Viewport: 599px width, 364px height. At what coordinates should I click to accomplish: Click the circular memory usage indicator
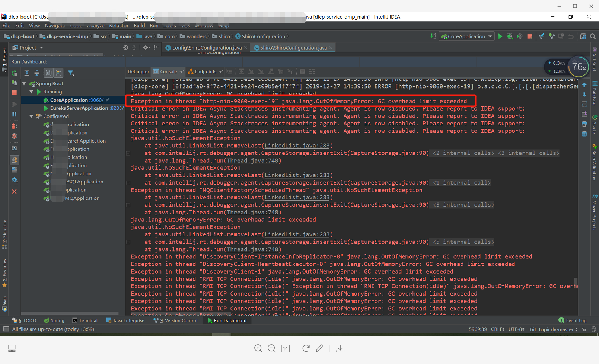click(x=579, y=67)
